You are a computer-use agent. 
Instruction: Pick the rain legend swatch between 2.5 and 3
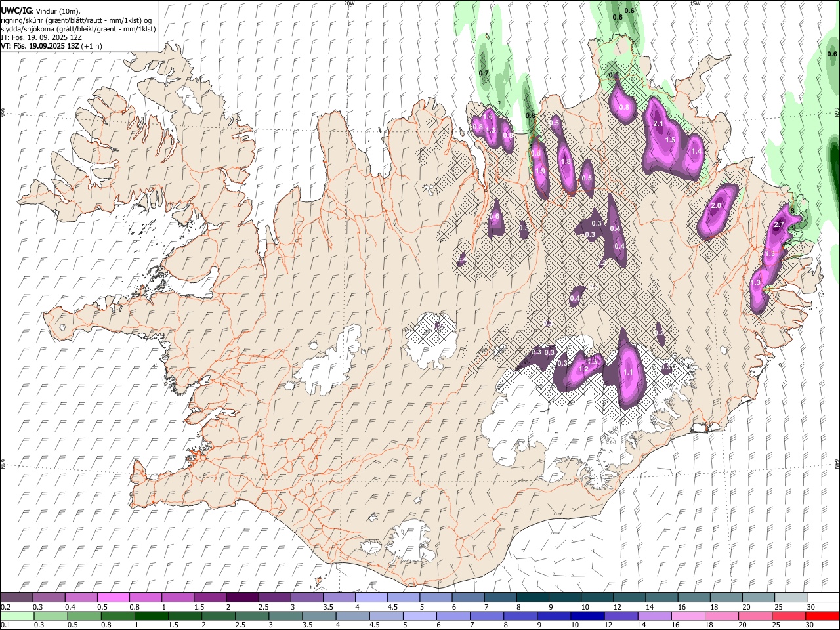point(252,616)
